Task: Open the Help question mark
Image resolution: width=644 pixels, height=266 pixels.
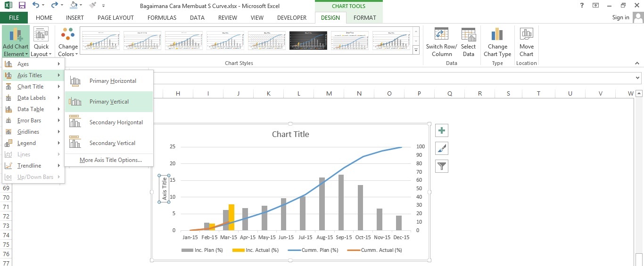Action: [x=582, y=5]
